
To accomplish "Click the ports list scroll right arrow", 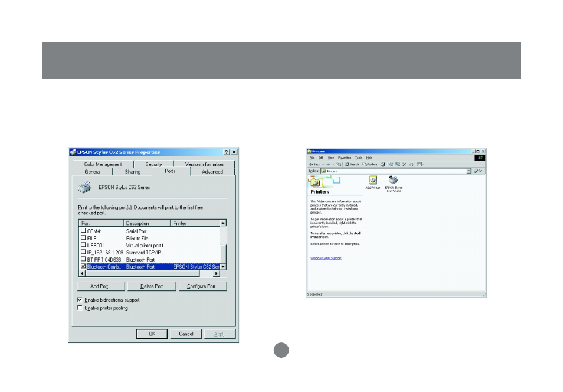I will (x=216, y=273).
